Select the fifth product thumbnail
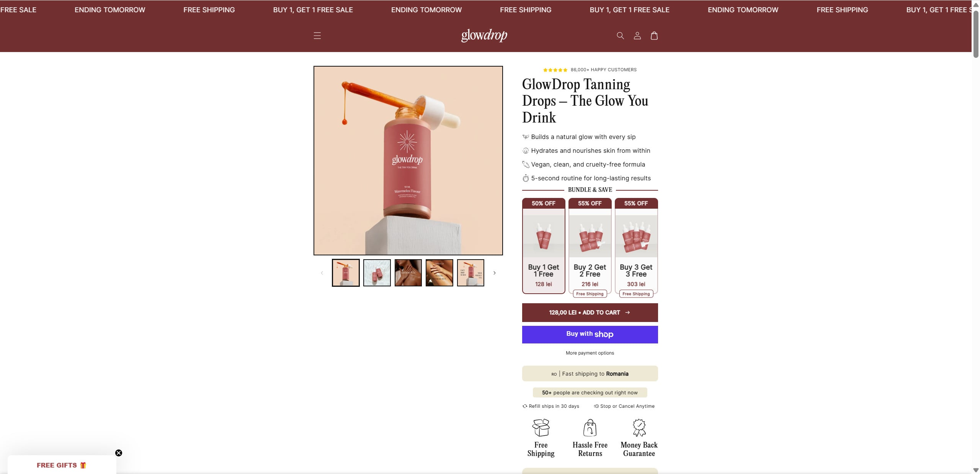 click(470, 273)
